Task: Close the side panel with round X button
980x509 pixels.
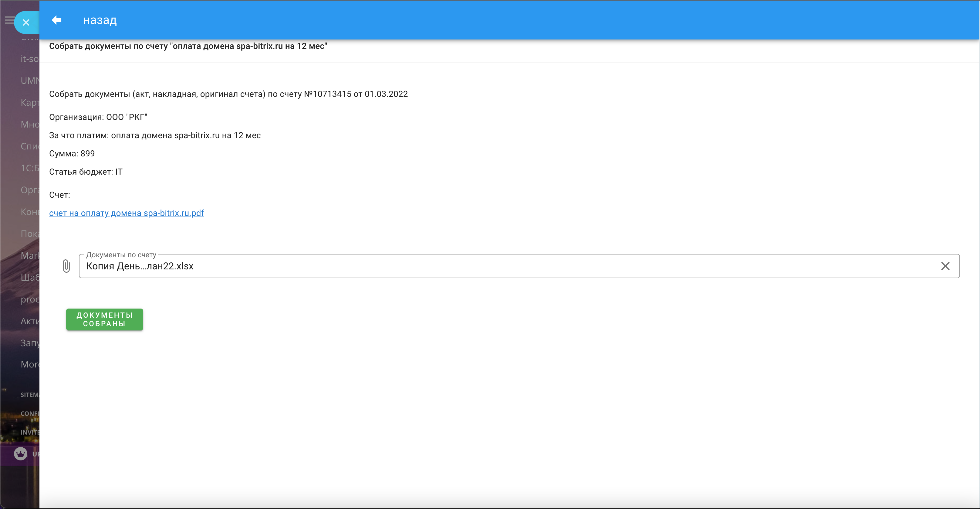Action: click(x=26, y=22)
